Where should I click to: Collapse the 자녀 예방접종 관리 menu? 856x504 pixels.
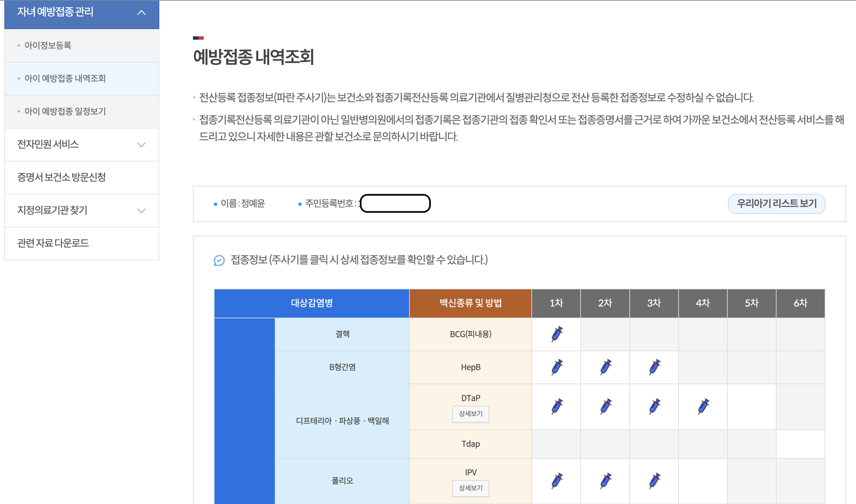click(141, 13)
